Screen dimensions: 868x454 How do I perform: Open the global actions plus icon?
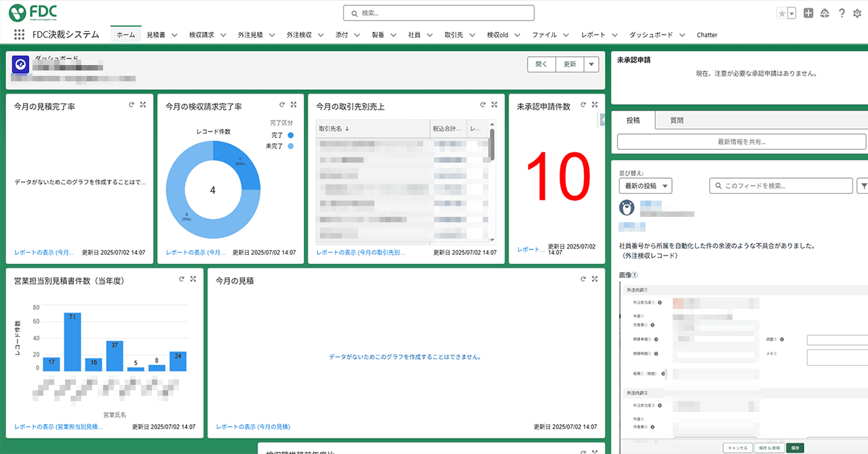[x=808, y=13]
